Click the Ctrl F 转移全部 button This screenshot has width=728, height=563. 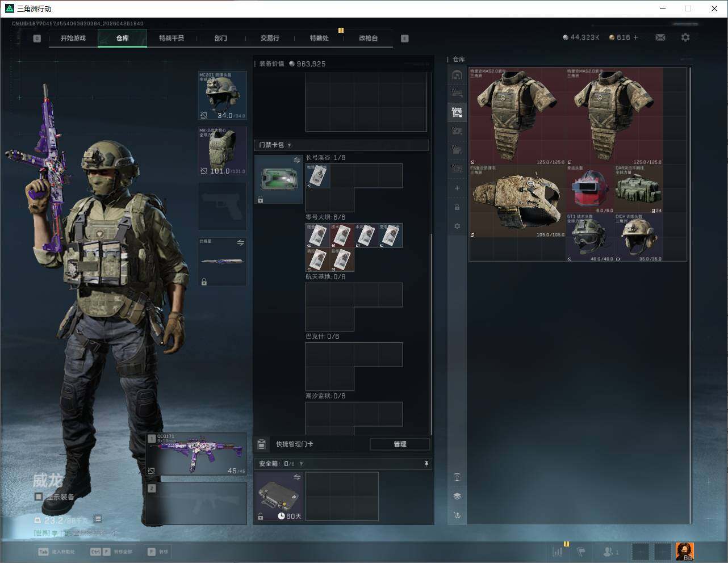click(111, 552)
